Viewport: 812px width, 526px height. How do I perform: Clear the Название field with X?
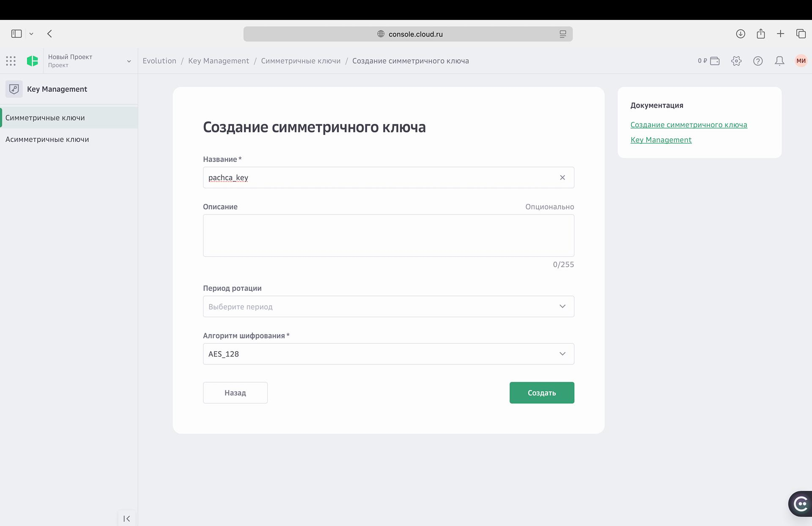pos(562,178)
